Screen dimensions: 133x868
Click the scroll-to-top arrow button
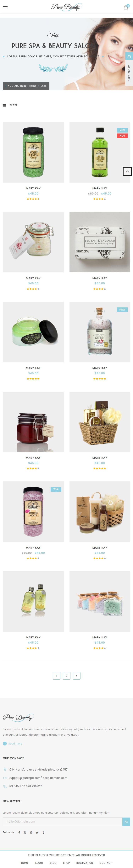click(x=127, y=171)
